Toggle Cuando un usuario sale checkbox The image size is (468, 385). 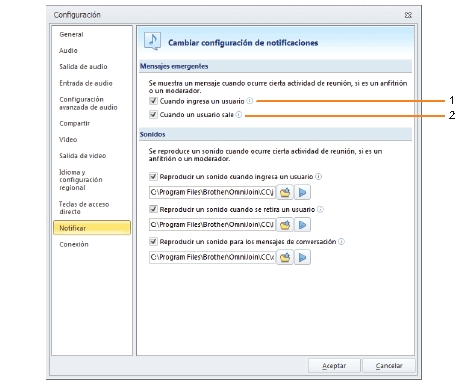pos(153,115)
